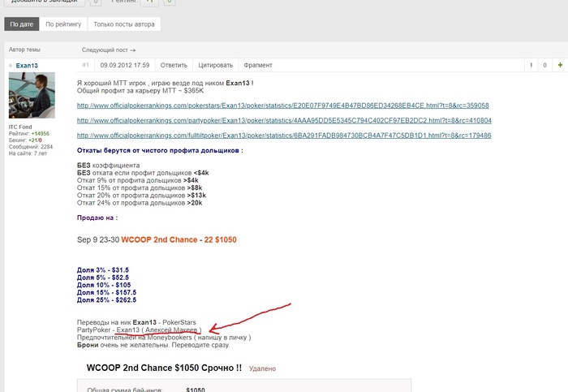
Task: Select the 'Только посты автора' tab
Action: click(124, 24)
